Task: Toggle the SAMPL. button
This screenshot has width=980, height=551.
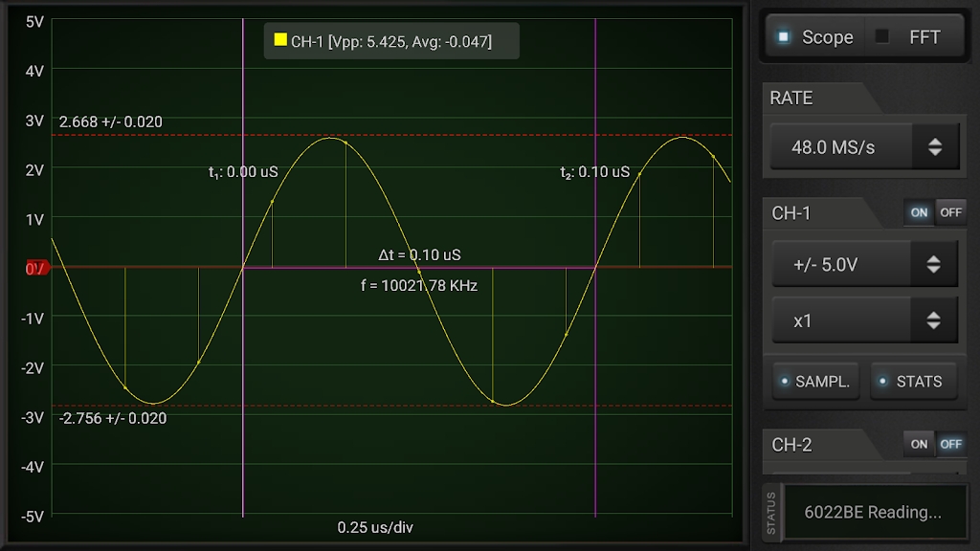Action: point(816,381)
